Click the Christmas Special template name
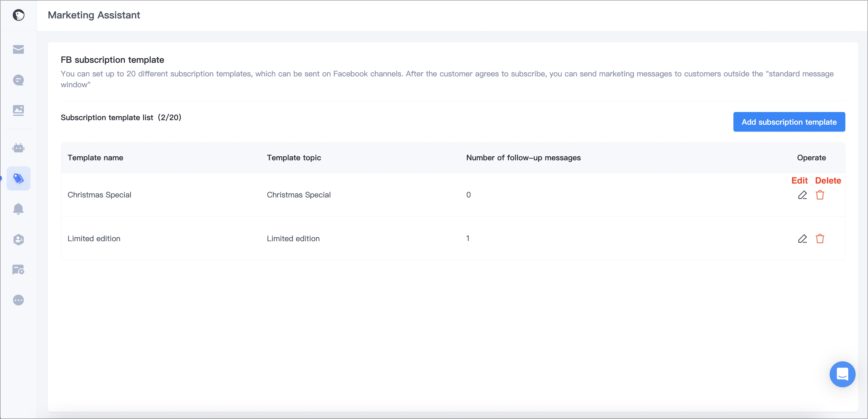868x419 pixels. (99, 195)
